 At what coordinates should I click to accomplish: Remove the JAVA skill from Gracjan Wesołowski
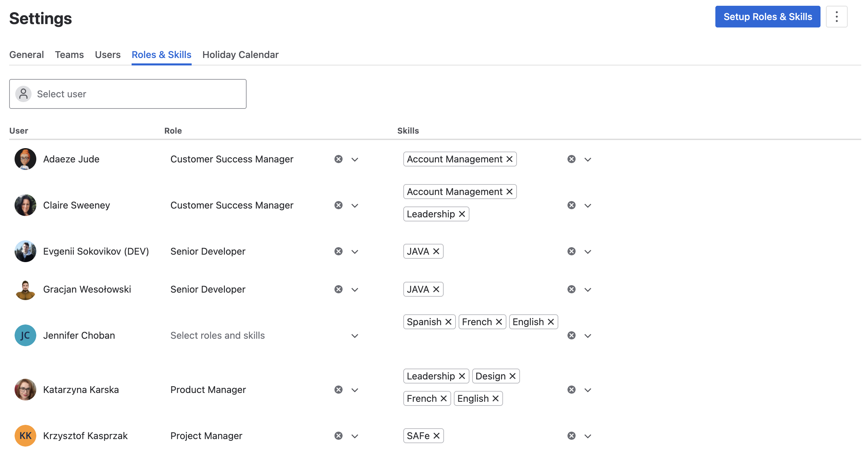pyautogui.click(x=437, y=289)
